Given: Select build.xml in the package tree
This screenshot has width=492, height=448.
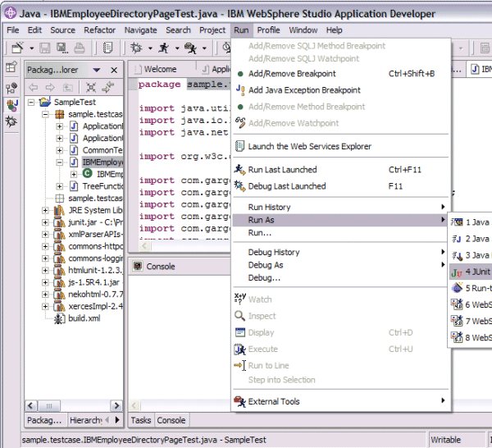Looking at the screenshot, I should point(84,318).
